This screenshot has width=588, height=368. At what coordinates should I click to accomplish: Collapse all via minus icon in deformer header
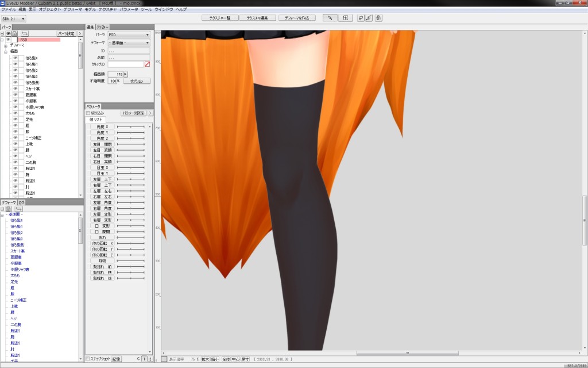click(x=2, y=209)
